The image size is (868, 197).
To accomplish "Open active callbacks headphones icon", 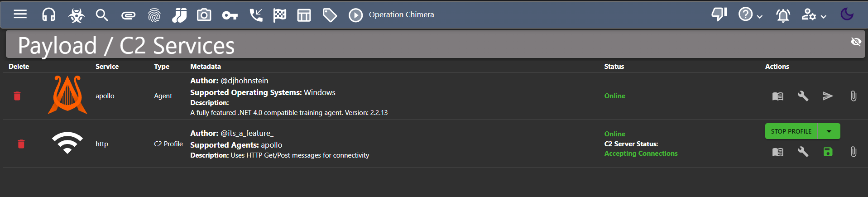I will pos(48,15).
